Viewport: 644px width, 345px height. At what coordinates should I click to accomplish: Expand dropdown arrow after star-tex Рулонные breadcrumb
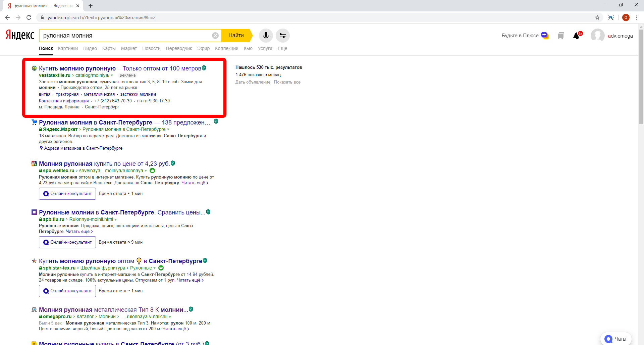155,268
